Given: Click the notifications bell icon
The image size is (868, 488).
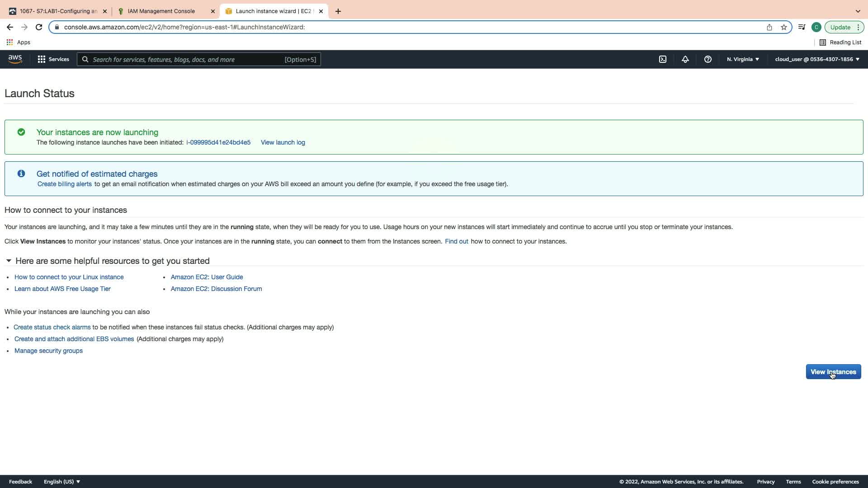Looking at the screenshot, I should [685, 59].
